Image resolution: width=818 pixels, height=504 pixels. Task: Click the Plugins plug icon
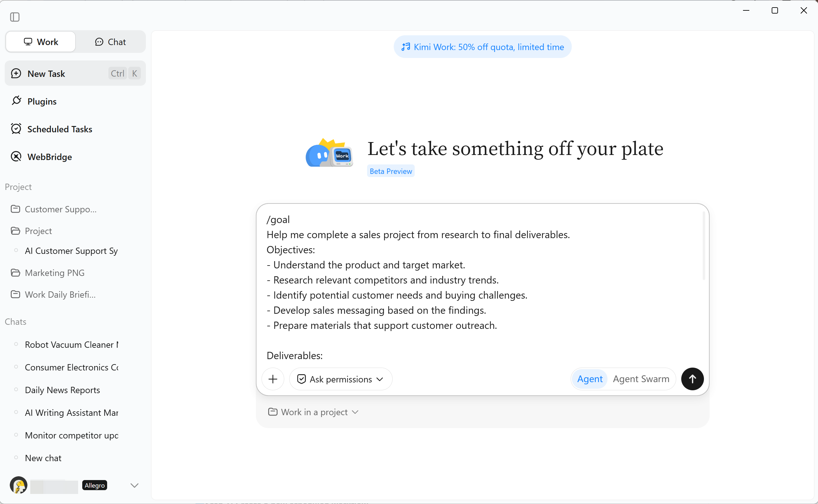coord(16,101)
